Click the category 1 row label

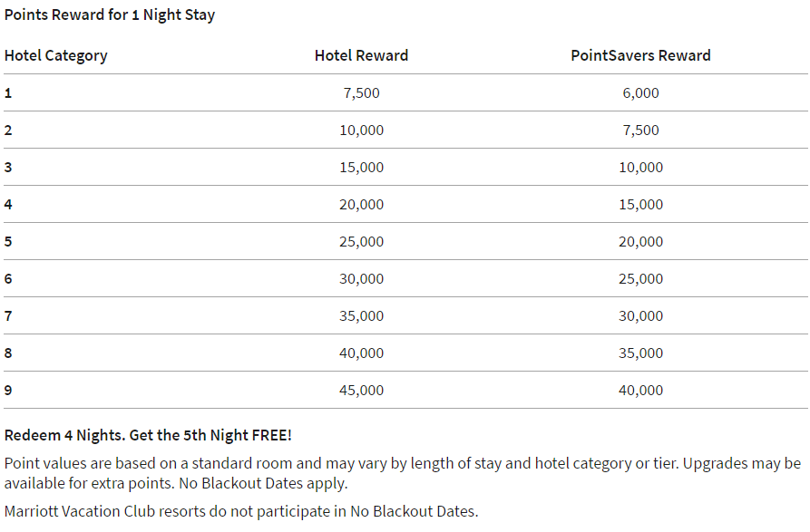(8, 92)
